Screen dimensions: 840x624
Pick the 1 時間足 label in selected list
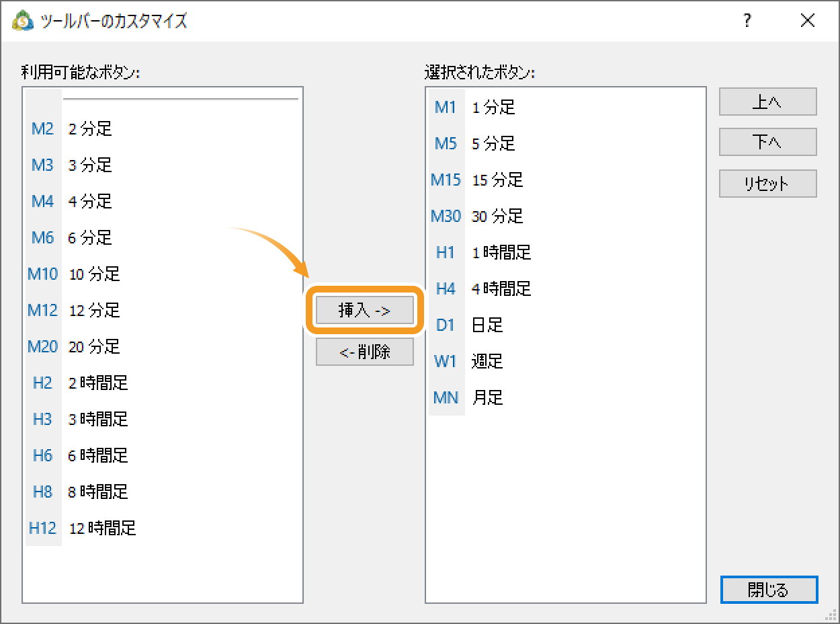[501, 253]
